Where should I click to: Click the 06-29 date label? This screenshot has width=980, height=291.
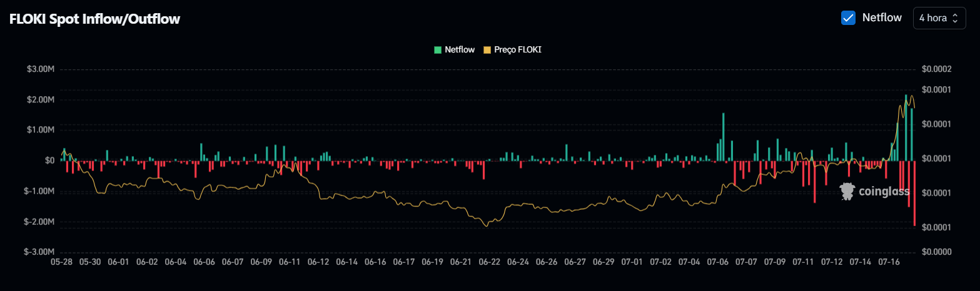604,262
